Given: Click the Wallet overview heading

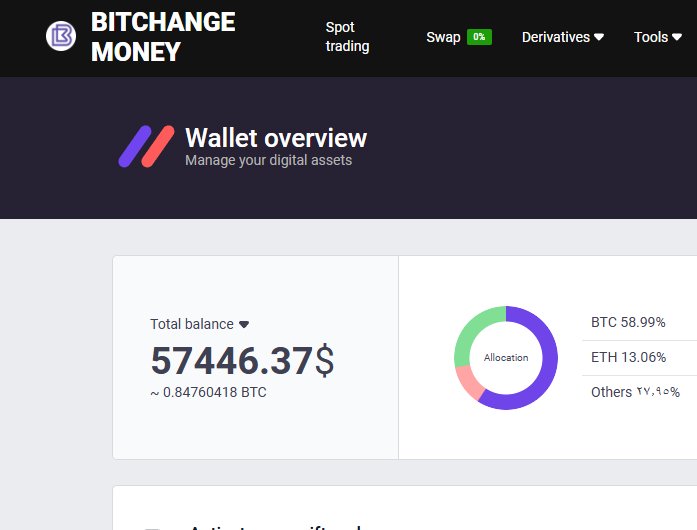Looking at the screenshot, I should [x=276, y=137].
